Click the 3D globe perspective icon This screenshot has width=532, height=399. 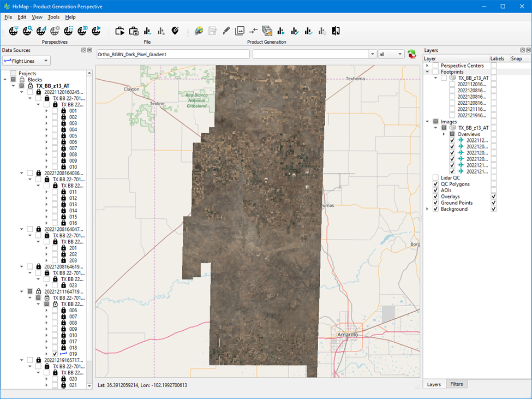point(83,31)
